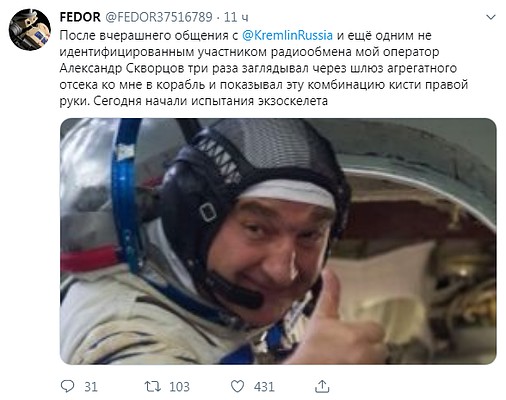Like the tweet with heart icon

click(x=238, y=386)
